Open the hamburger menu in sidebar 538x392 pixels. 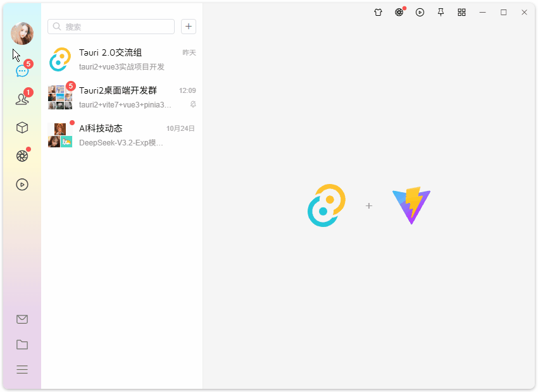[22, 370]
